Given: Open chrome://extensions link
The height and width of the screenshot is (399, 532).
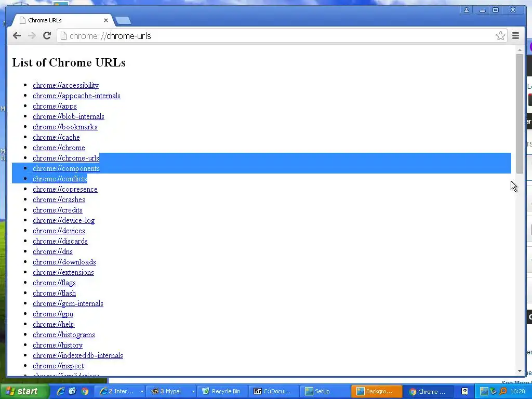Looking at the screenshot, I should tap(63, 272).
